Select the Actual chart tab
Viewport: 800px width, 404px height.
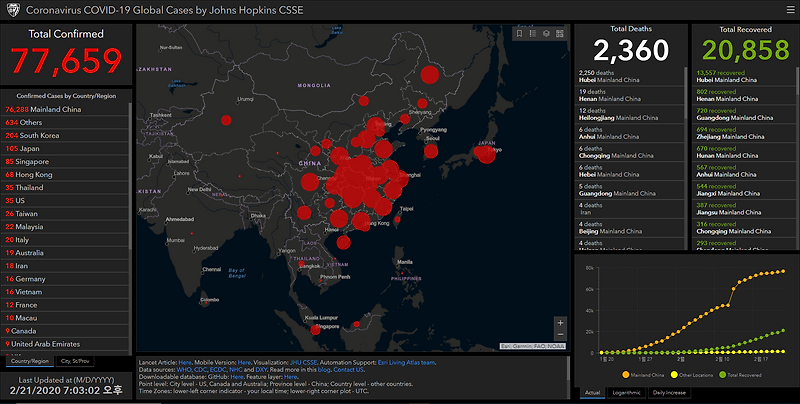592,393
